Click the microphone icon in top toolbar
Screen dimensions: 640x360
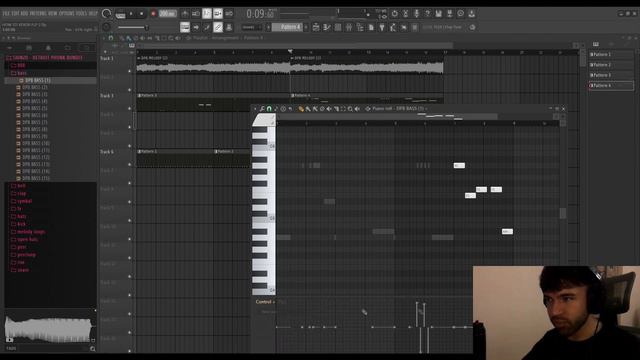(416, 13)
